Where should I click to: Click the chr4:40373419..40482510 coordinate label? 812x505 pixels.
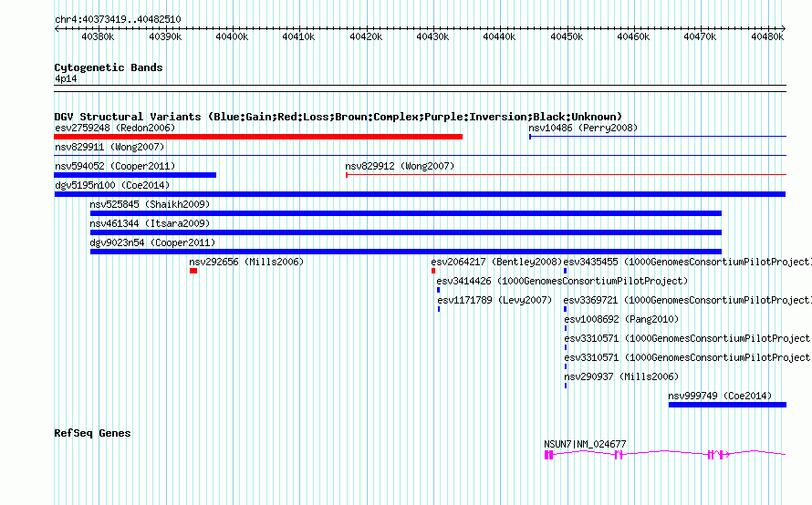point(118,20)
